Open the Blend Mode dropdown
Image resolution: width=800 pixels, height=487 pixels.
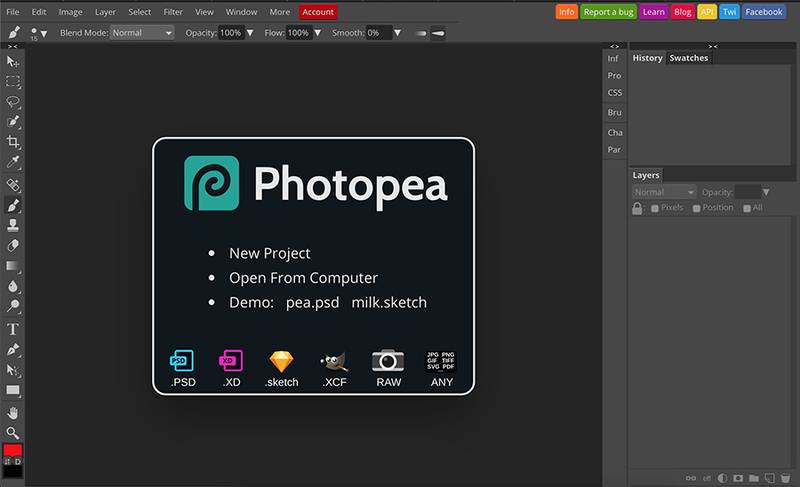pyautogui.click(x=142, y=33)
